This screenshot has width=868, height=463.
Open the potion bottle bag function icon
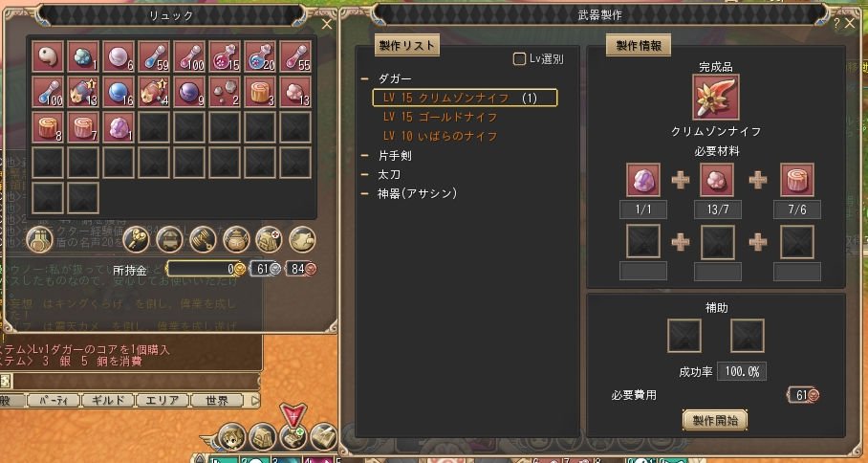pyautogui.click(x=39, y=240)
